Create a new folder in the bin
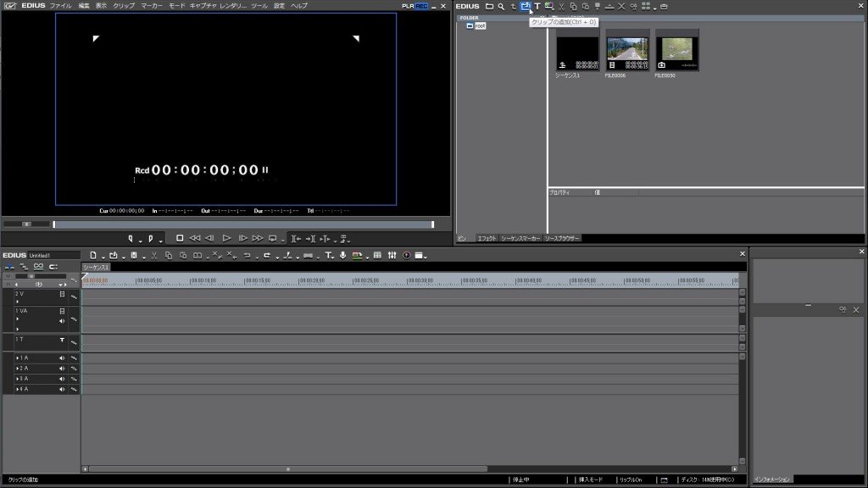The width and height of the screenshot is (868, 488). click(x=489, y=7)
